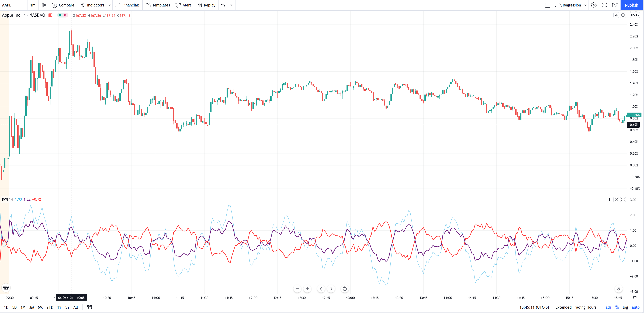Viewport: 644px width, 313px height.
Task: Set date range to 1Y
Action: pyautogui.click(x=59, y=307)
